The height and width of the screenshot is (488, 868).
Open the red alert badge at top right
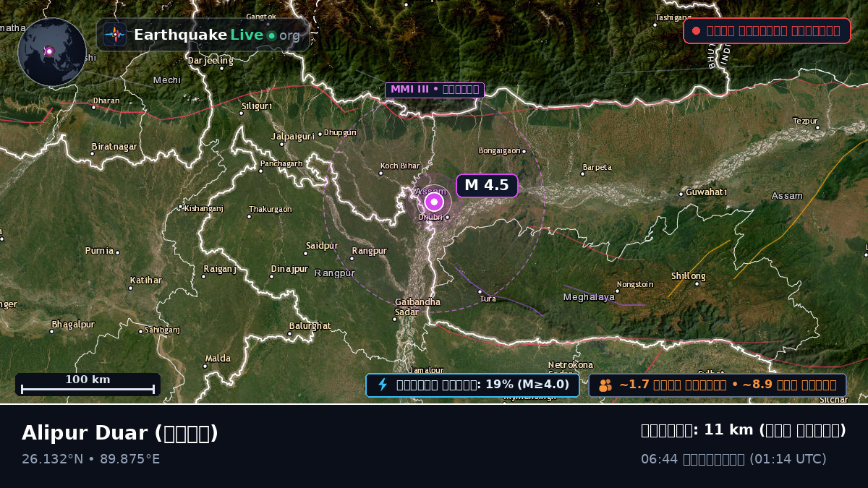click(767, 31)
